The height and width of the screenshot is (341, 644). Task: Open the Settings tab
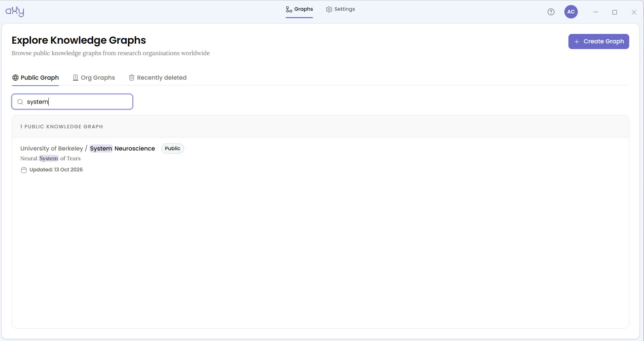[340, 9]
